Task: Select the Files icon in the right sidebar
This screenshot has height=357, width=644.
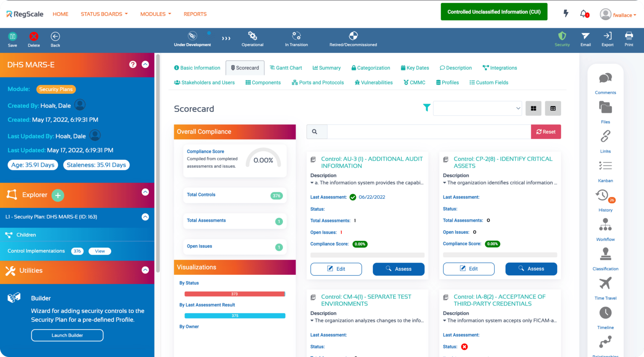Action: coord(605,108)
